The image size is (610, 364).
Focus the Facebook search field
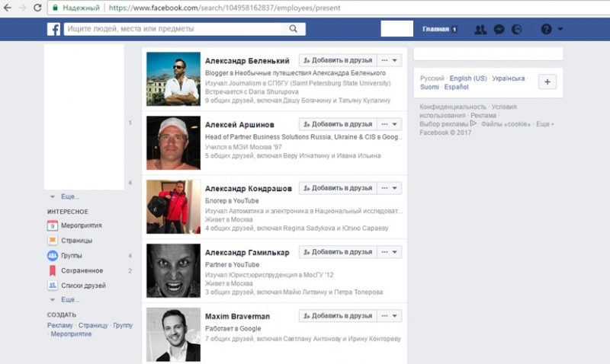173,29
